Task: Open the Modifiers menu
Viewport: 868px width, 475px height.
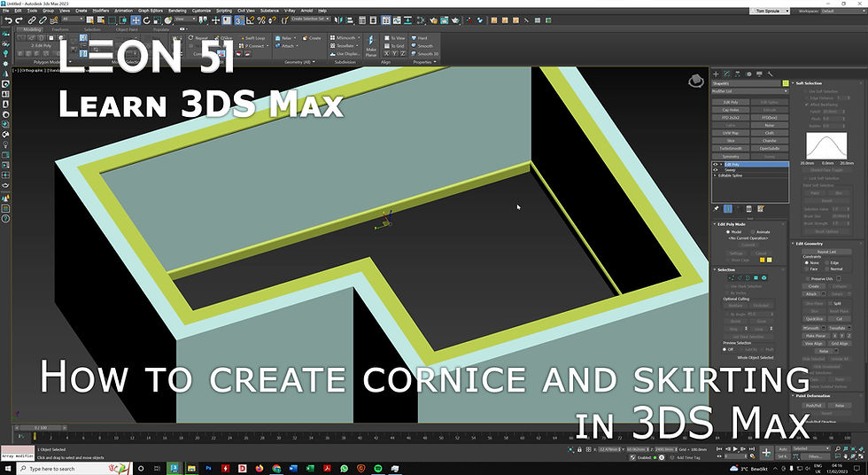Action: (101, 11)
